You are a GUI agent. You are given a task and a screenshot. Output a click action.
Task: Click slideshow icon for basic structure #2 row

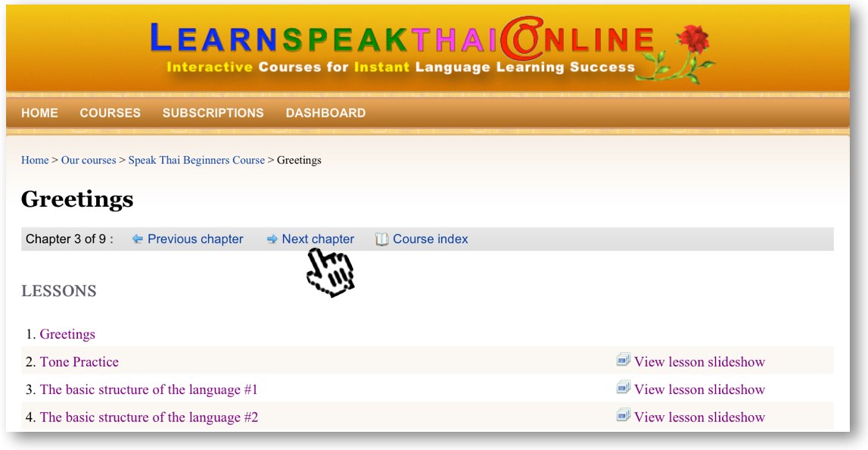(x=624, y=416)
